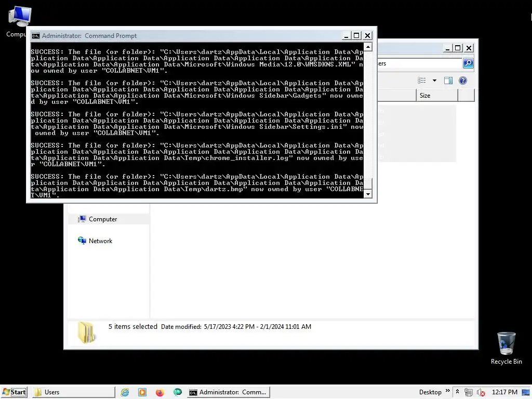
Task: Toggle the Explorer preview pane
Action: tap(448, 81)
